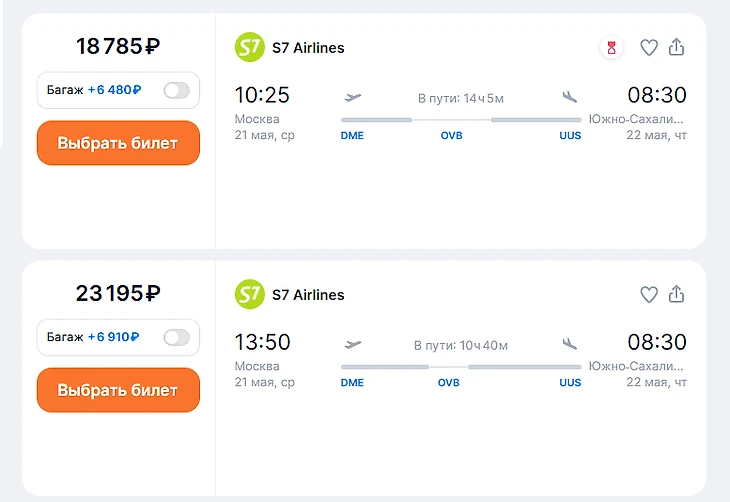Open details for the 10:25 departure time
This screenshot has width=730, height=502.
[262, 95]
